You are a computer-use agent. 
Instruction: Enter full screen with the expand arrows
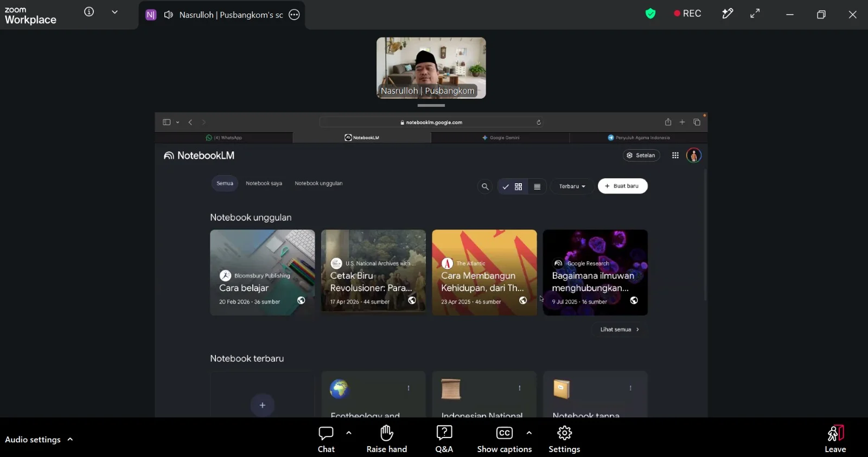(755, 14)
